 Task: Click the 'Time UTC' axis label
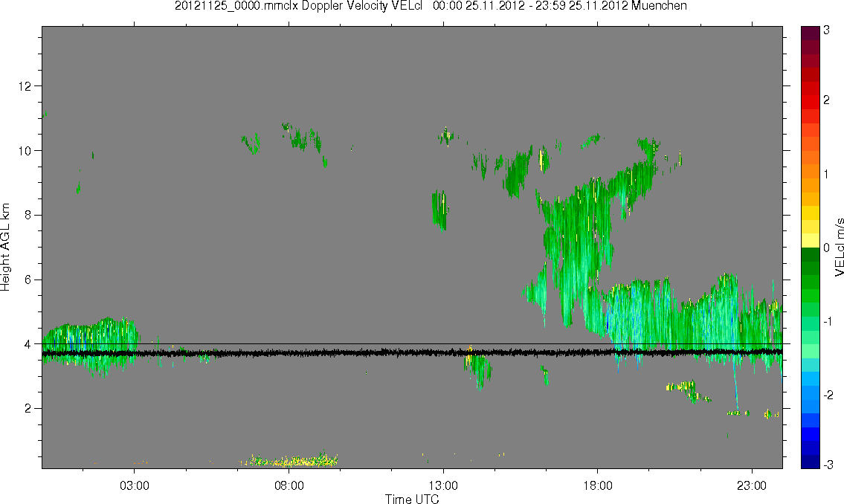coord(412,499)
